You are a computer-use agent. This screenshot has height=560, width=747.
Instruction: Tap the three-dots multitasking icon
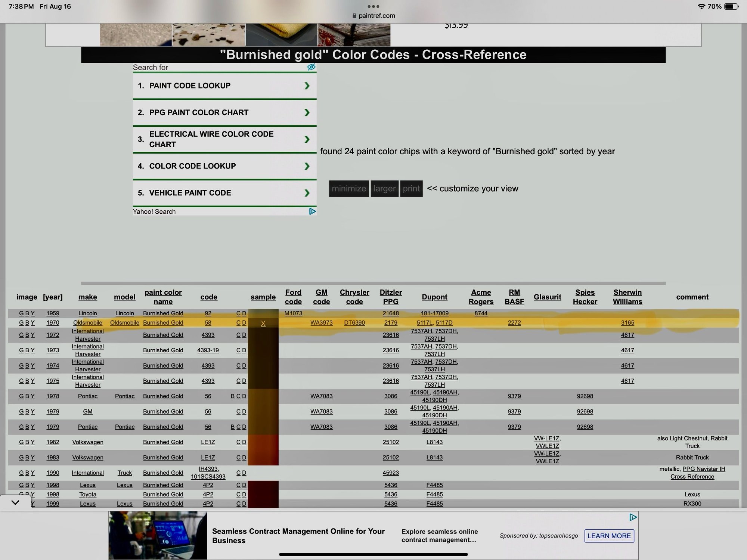pyautogui.click(x=373, y=6)
